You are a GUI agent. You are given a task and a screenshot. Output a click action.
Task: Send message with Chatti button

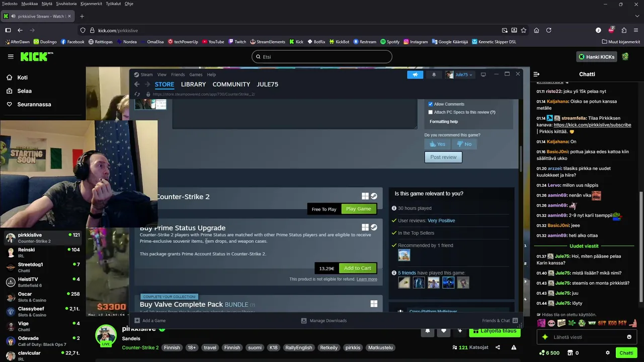(x=626, y=353)
